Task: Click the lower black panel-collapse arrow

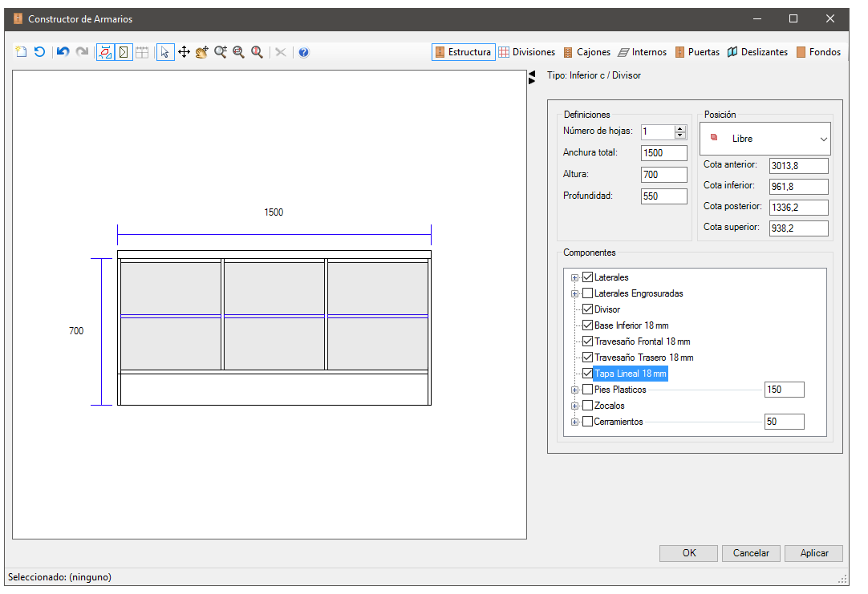Action: point(532,81)
